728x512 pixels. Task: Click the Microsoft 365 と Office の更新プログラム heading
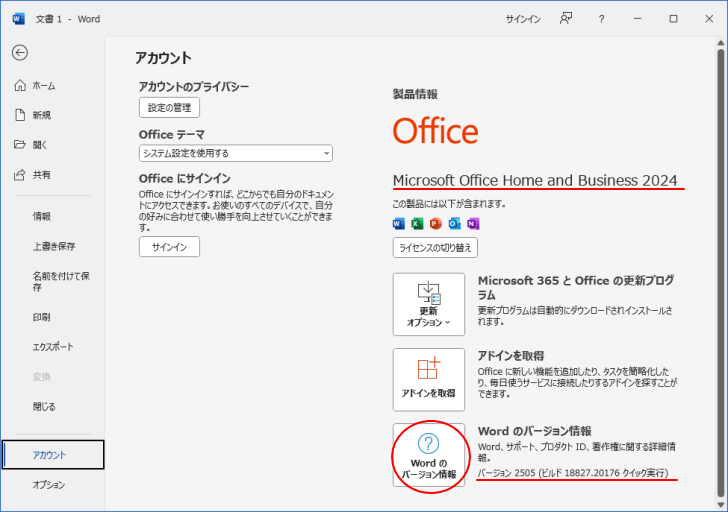click(576, 287)
